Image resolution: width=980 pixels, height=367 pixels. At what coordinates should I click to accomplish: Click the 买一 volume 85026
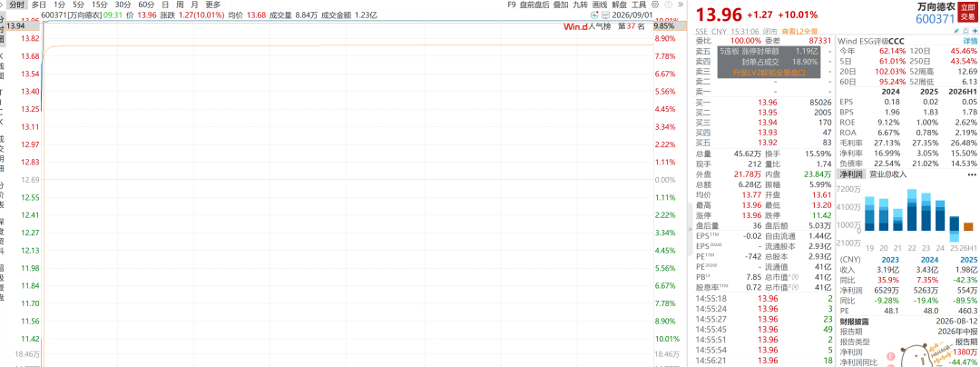click(820, 102)
